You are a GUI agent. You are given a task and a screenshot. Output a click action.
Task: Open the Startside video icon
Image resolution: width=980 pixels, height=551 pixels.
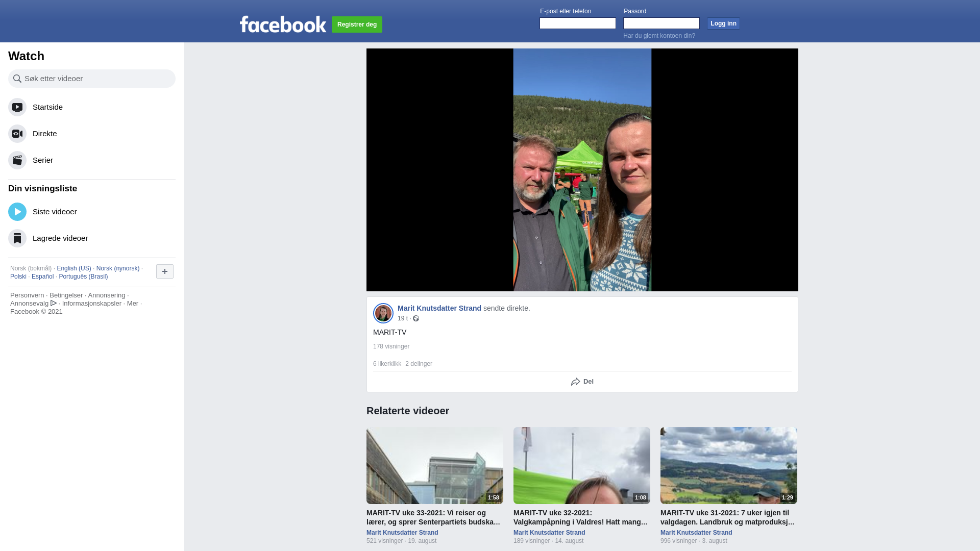(x=17, y=107)
